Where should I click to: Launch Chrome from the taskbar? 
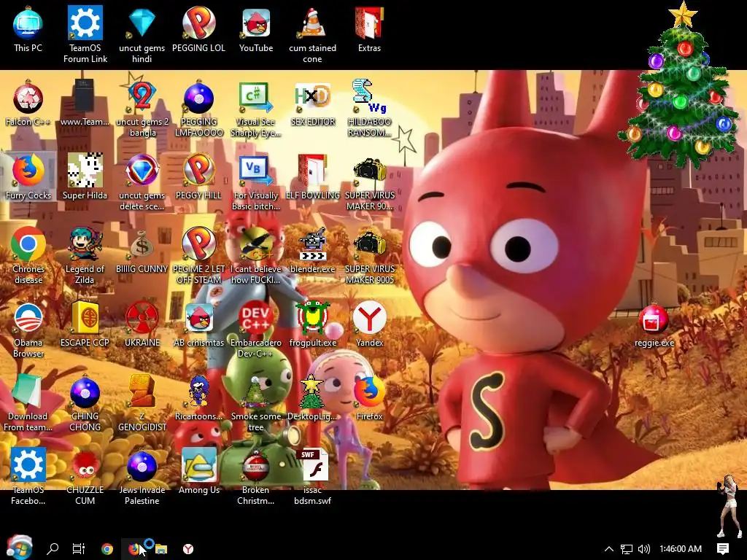coord(107,549)
